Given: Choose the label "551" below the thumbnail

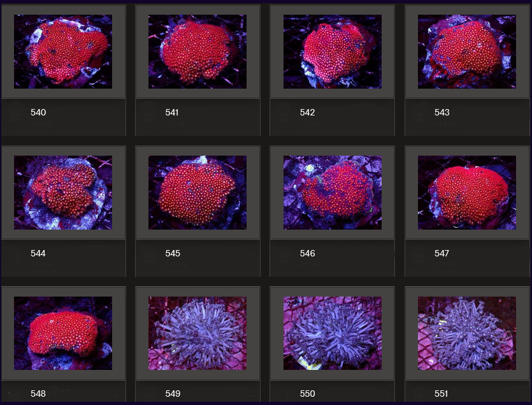Looking at the screenshot, I should pos(441,394).
